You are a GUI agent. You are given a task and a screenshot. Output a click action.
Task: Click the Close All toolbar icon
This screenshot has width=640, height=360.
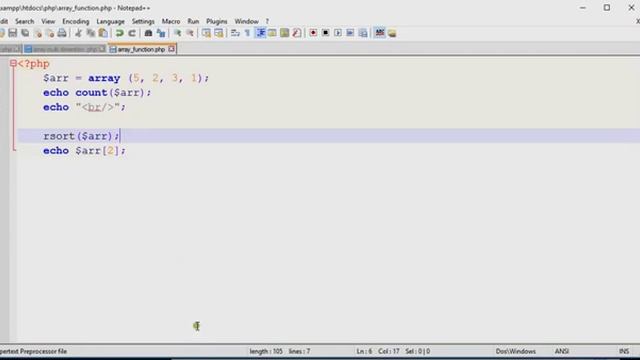pyautogui.click(x=50, y=33)
